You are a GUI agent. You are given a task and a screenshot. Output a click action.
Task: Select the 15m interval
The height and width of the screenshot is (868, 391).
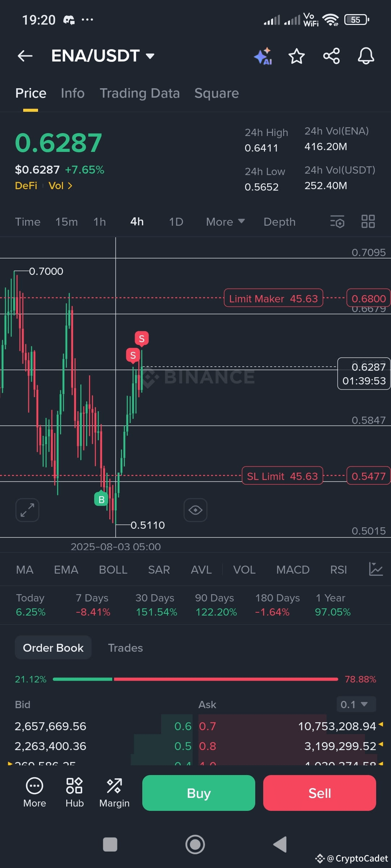click(67, 222)
